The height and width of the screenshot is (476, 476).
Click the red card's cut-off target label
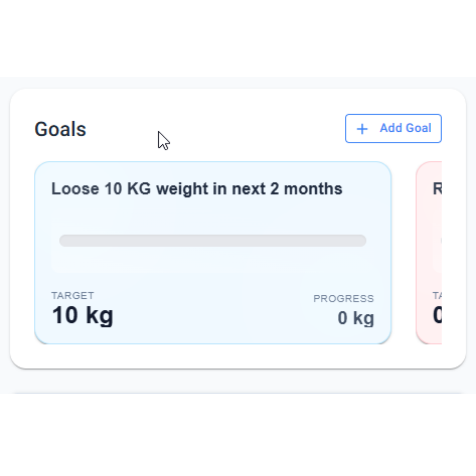pos(437,295)
